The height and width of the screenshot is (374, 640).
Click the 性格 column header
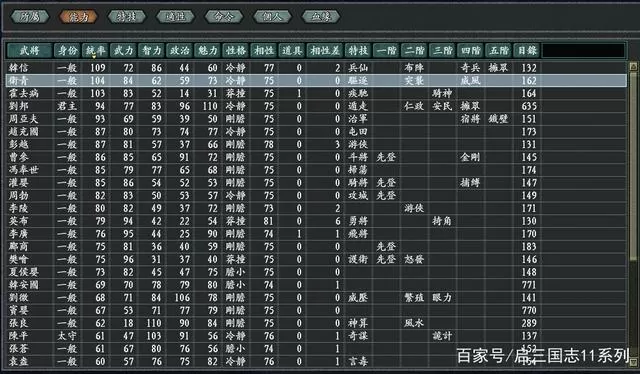click(236, 51)
